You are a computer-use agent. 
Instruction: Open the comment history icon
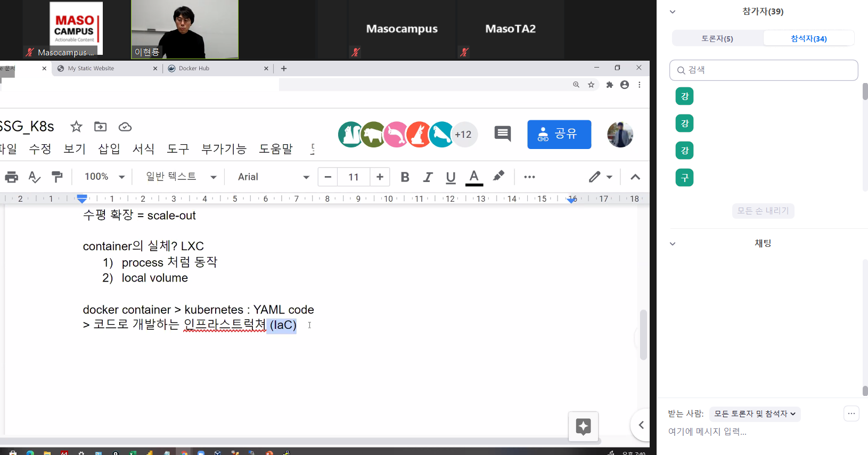[x=502, y=134]
